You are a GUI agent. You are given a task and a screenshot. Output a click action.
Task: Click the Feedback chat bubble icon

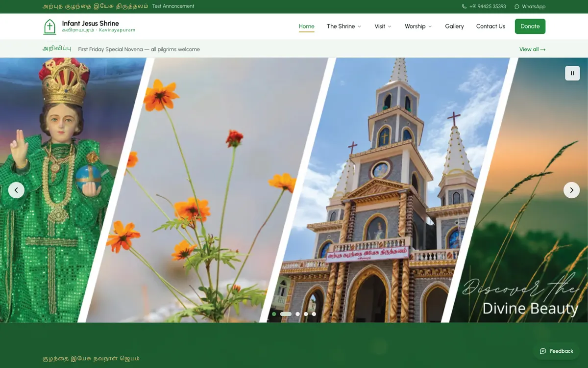click(543, 351)
